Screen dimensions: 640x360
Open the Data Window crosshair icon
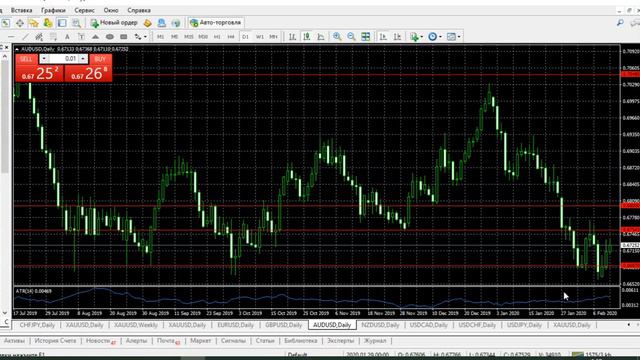(x=19, y=23)
